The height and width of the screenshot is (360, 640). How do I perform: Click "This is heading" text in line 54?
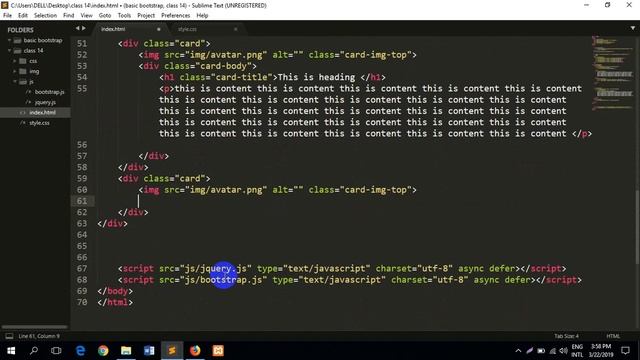coord(316,77)
